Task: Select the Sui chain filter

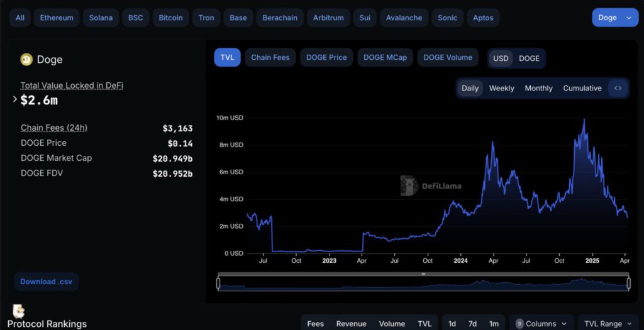Action: pyautogui.click(x=365, y=18)
